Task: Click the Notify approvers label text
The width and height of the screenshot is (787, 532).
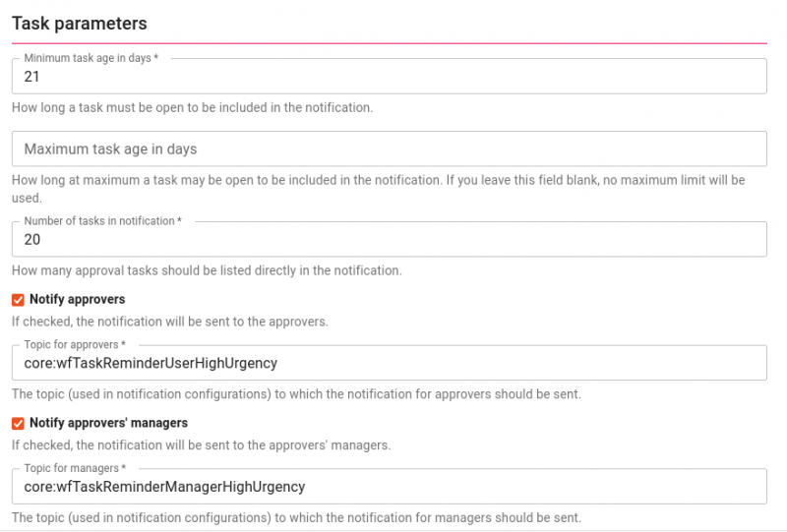Action: tap(78, 299)
